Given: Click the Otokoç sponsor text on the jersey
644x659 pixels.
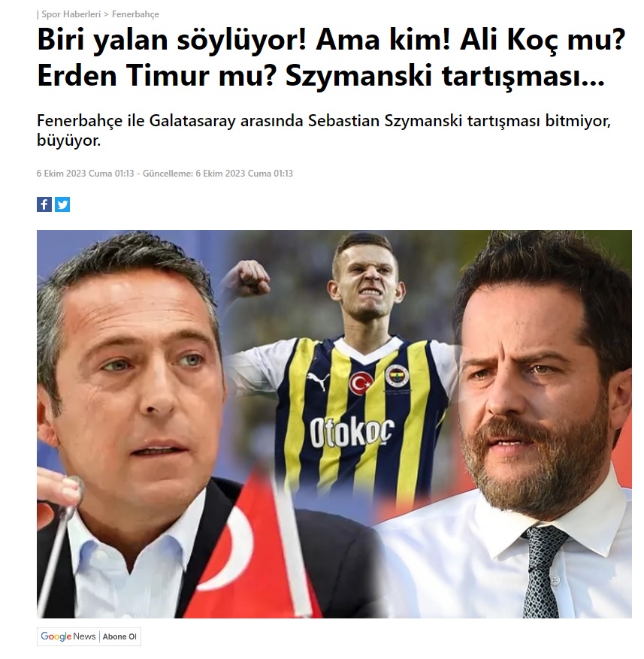Looking at the screenshot, I should click(352, 431).
